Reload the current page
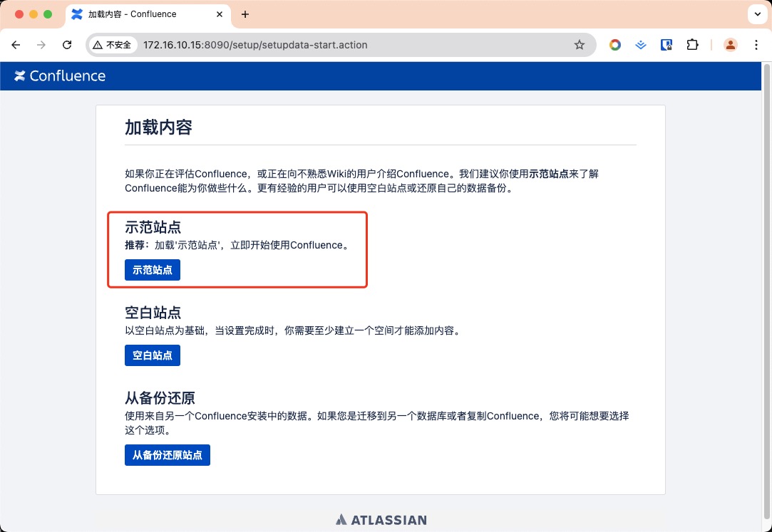 coord(67,45)
